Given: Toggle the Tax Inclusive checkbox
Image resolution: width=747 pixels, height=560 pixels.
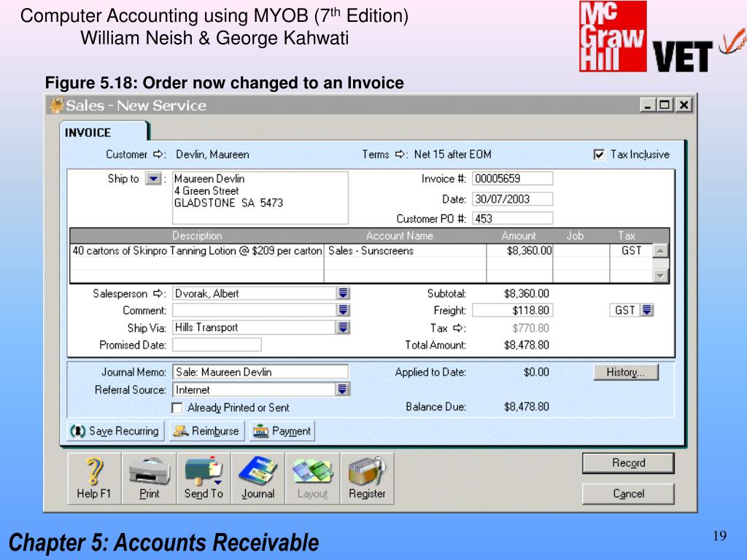Looking at the screenshot, I should click(x=599, y=155).
